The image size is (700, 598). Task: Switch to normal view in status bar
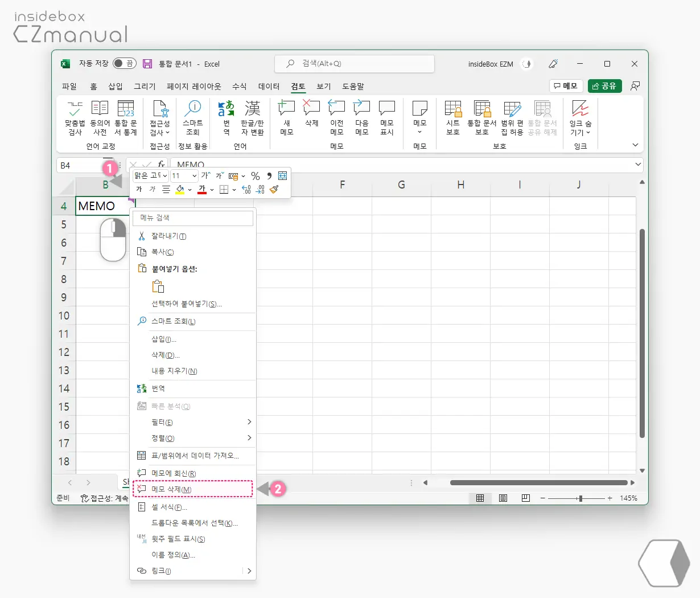tap(480, 498)
